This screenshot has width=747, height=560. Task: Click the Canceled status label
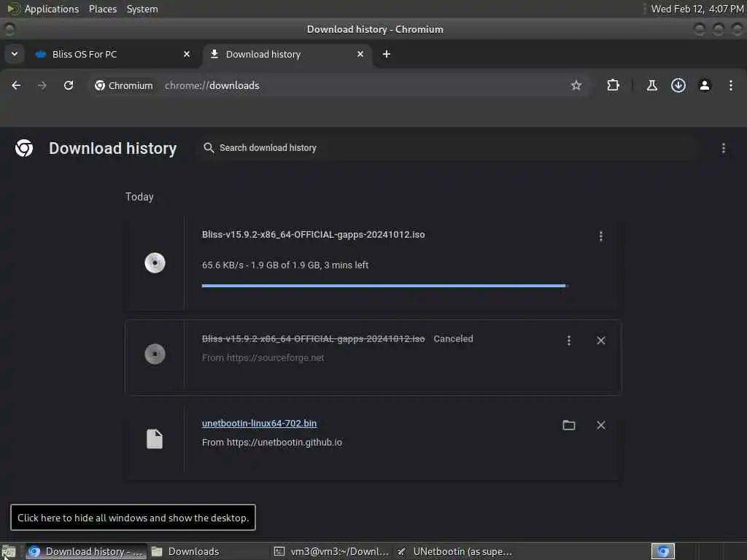pos(453,338)
